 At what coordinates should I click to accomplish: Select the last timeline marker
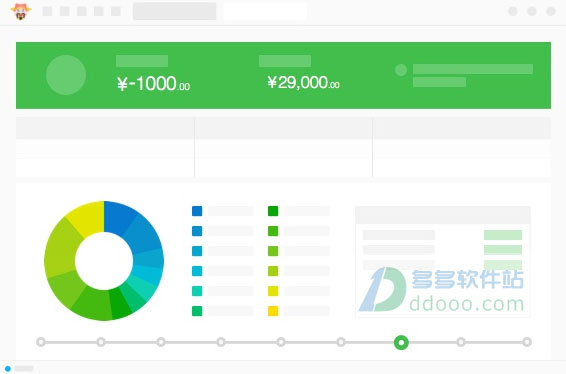point(527,342)
